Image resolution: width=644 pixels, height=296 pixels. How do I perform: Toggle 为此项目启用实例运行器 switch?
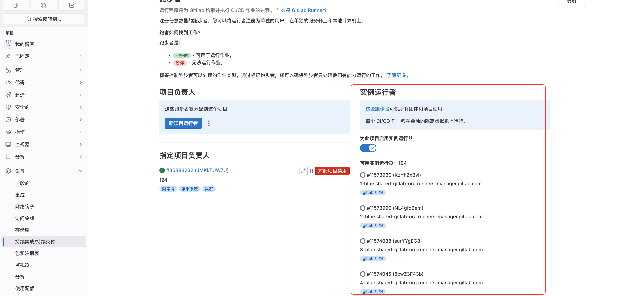(x=368, y=148)
